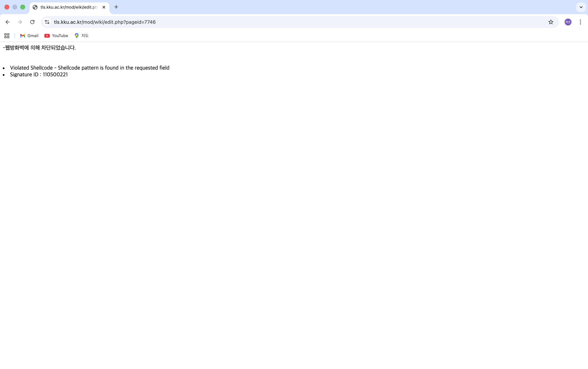The height and width of the screenshot is (369, 588).
Task: Go back to the previous page
Action: [8, 22]
